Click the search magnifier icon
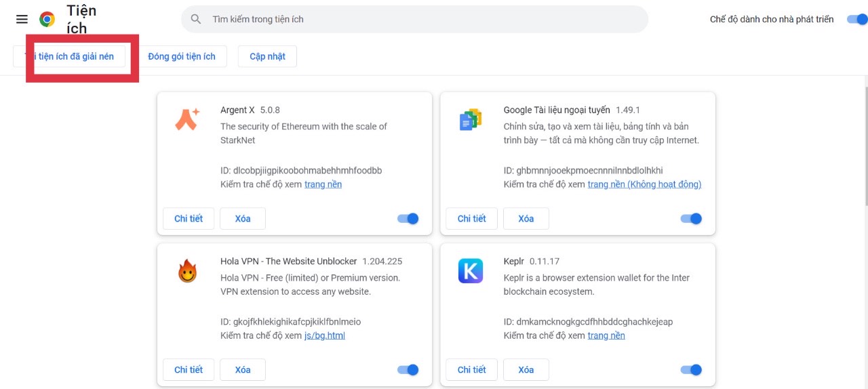 point(196,19)
